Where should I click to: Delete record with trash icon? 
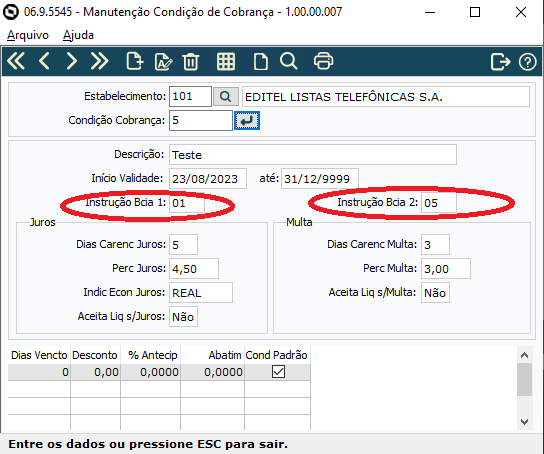point(191,62)
